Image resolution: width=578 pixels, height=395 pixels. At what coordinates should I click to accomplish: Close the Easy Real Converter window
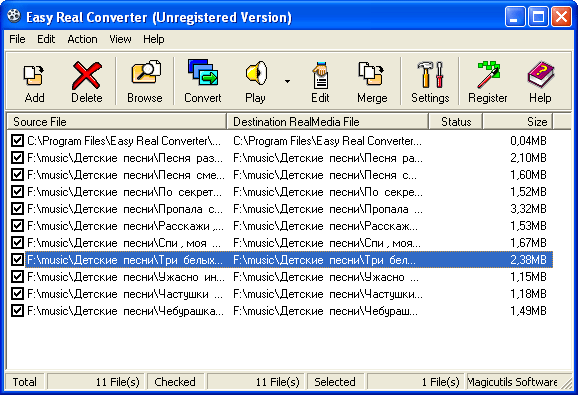561,17
